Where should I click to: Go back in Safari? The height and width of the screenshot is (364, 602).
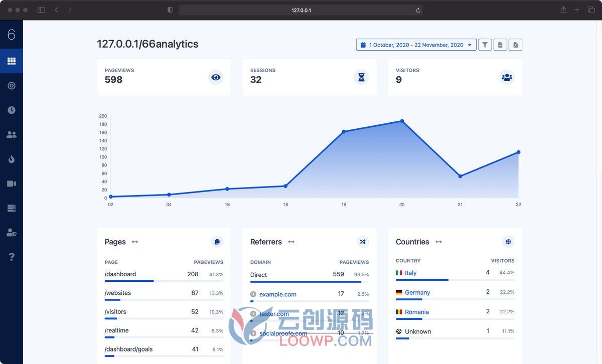coord(56,10)
